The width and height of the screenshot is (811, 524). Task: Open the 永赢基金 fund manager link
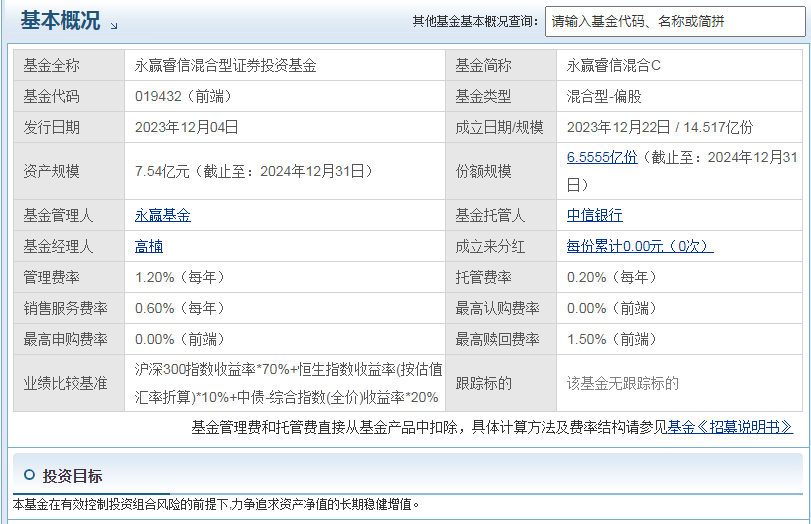pyautogui.click(x=162, y=215)
